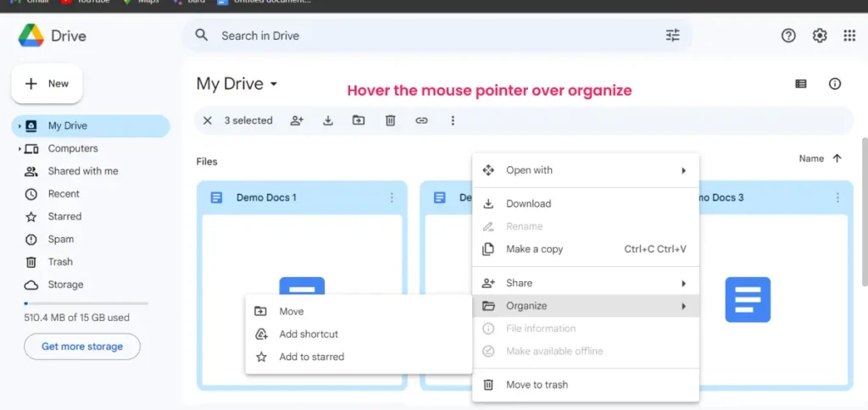This screenshot has width=868, height=410.
Task: Reverse sort direction arrow next to Name
Action: click(837, 158)
